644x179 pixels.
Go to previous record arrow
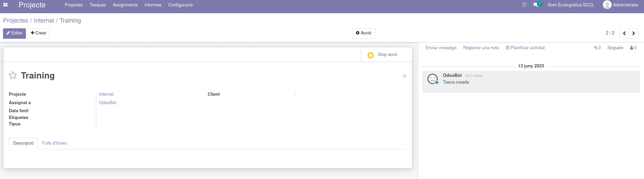click(x=624, y=33)
